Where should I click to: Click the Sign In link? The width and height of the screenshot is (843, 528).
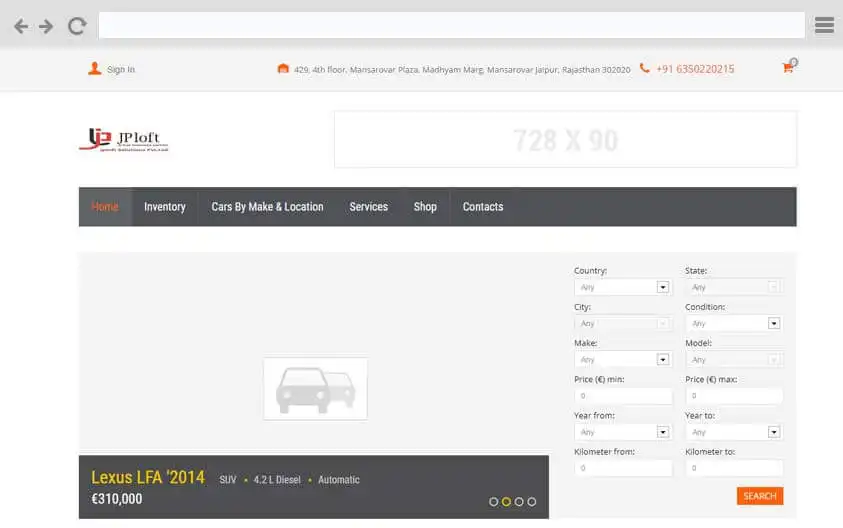pos(121,70)
